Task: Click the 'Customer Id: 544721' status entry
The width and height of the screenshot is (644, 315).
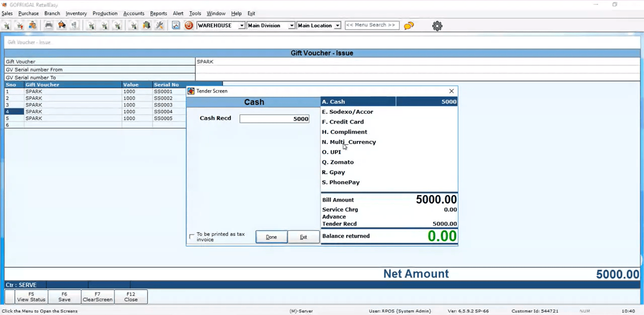Action: pyautogui.click(x=535, y=311)
